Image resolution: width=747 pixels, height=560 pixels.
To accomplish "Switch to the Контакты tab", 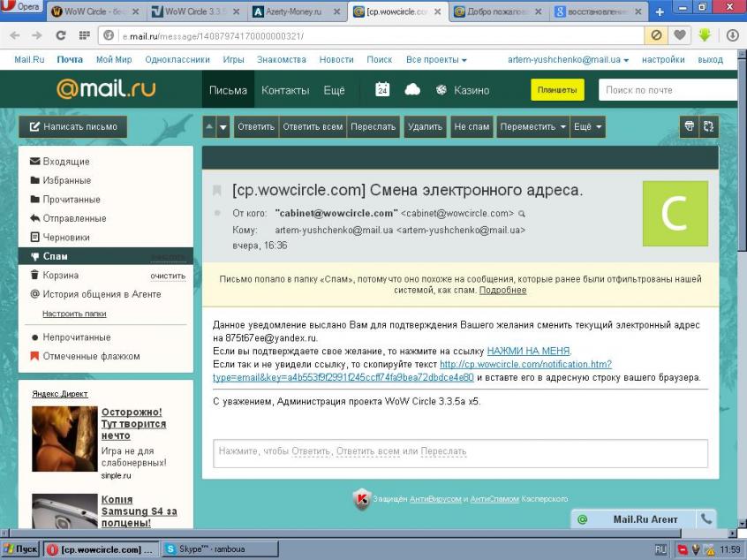I will click(x=285, y=90).
